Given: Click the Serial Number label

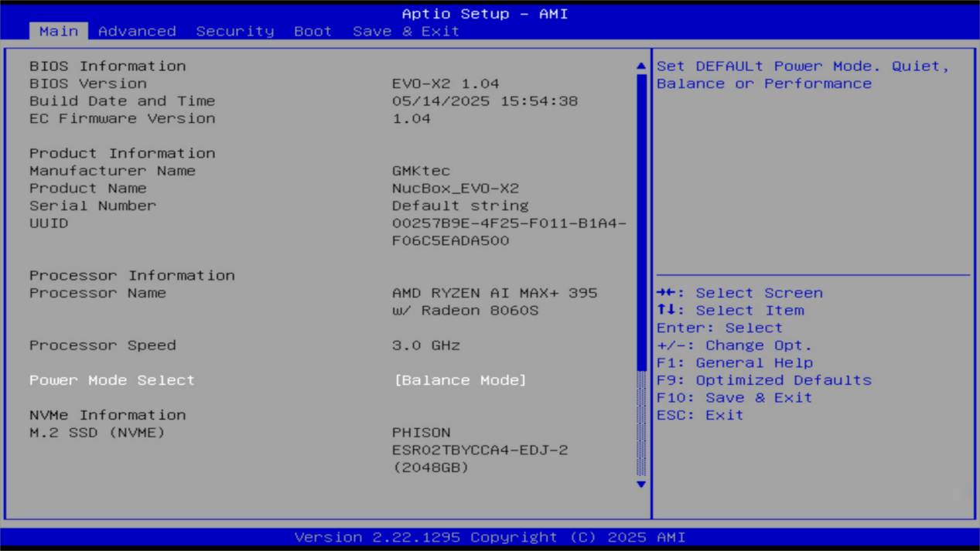Looking at the screenshot, I should (x=93, y=206).
